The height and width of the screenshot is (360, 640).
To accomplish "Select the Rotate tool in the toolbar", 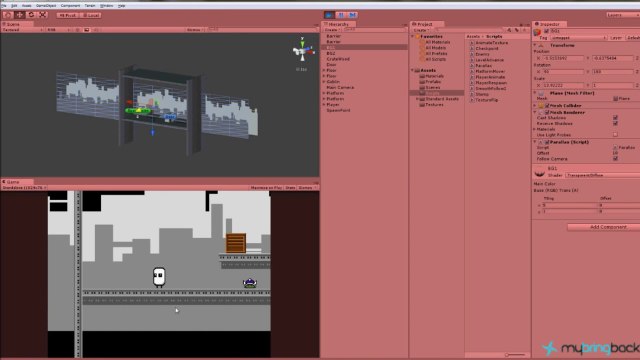I will [31, 15].
